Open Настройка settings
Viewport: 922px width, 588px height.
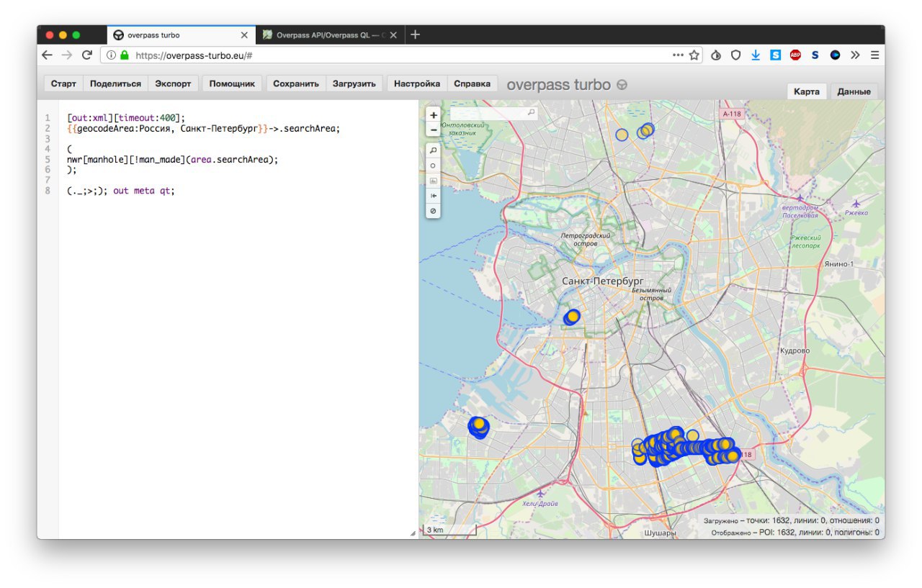click(417, 83)
